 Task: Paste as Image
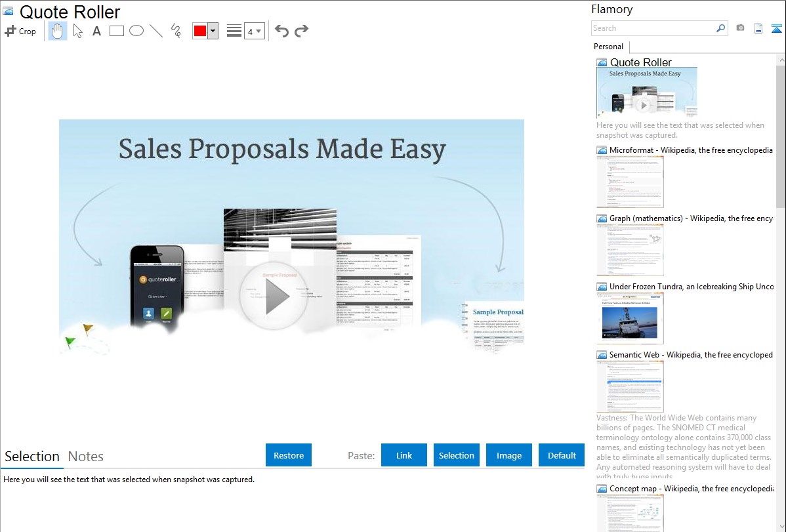click(x=508, y=455)
